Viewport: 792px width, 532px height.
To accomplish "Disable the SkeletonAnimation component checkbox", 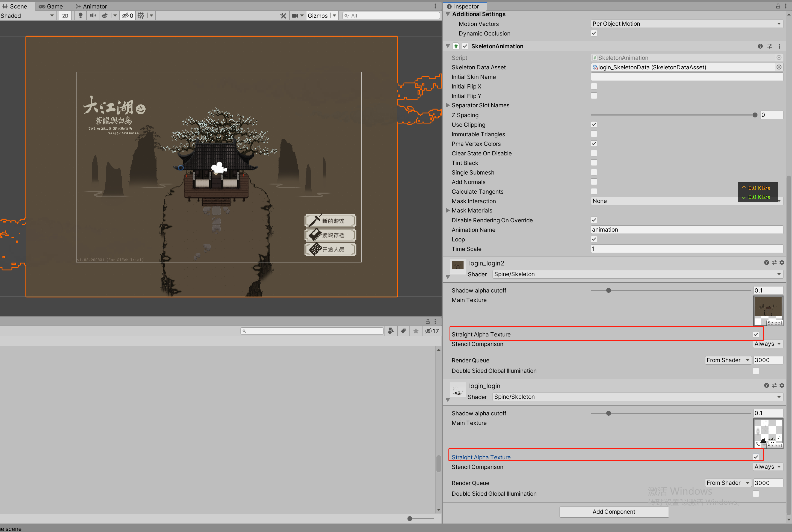I will 465,46.
